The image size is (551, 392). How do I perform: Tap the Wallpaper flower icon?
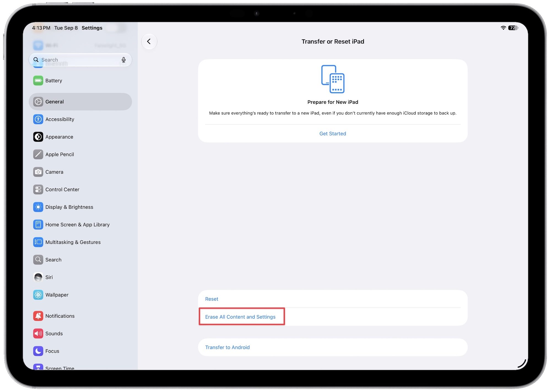38,295
